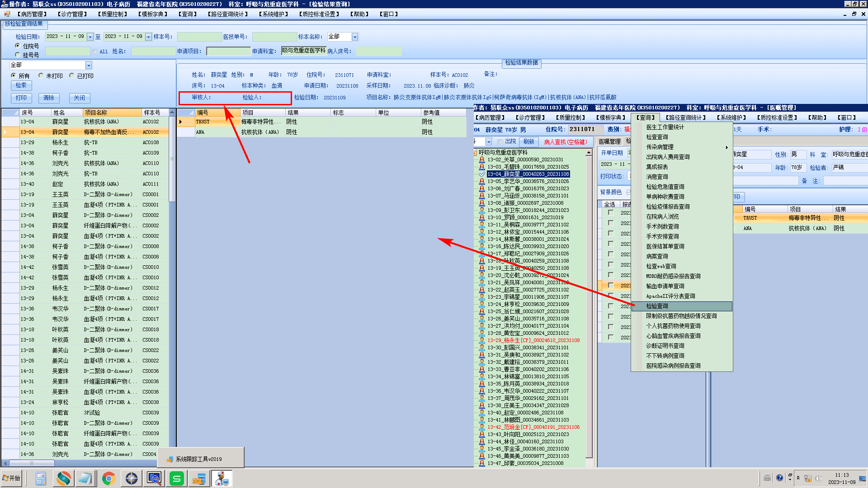Click the blue help question-mark tray icon
This screenshot has height=488, width=868.
(x=779, y=478)
